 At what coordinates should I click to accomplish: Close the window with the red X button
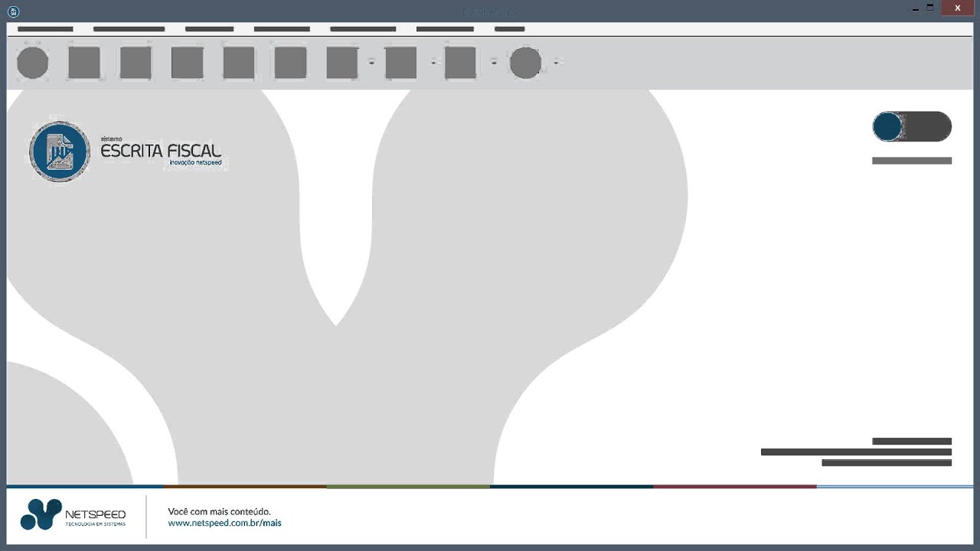[958, 8]
